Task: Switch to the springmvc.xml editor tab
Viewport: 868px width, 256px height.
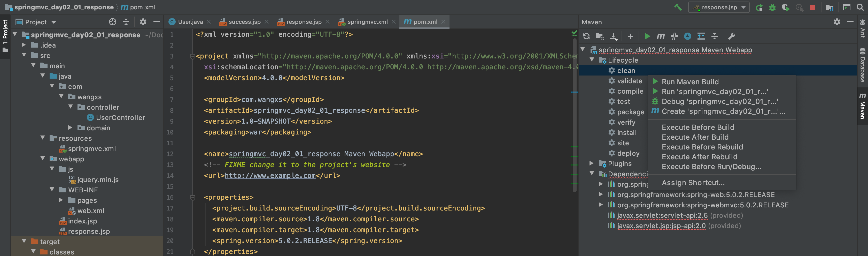Action: tap(367, 22)
